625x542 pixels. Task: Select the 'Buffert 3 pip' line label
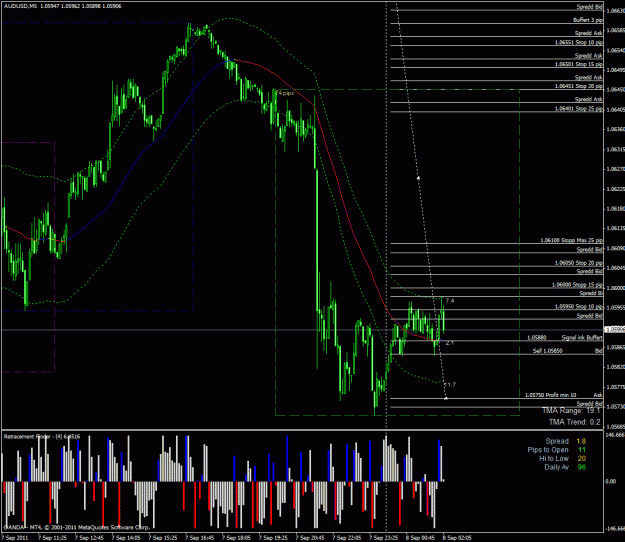click(588, 20)
